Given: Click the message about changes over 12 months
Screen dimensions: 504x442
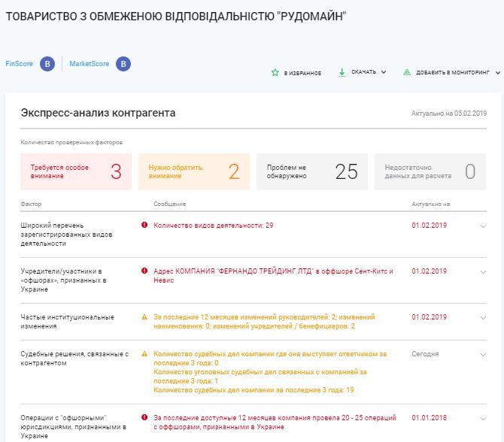Looking at the screenshot, I should pyautogui.click(x=264, y=322).
